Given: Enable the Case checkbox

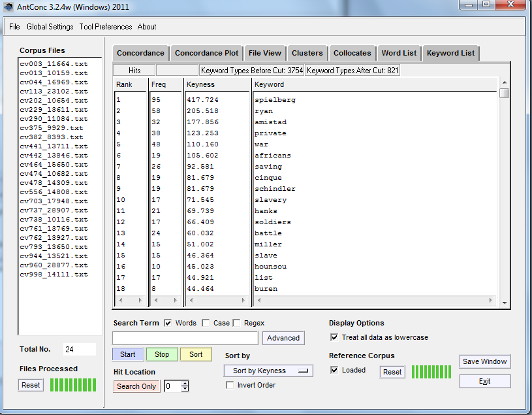Looking at the screenshot, I should pyautogui.click(x=206, y=323).
